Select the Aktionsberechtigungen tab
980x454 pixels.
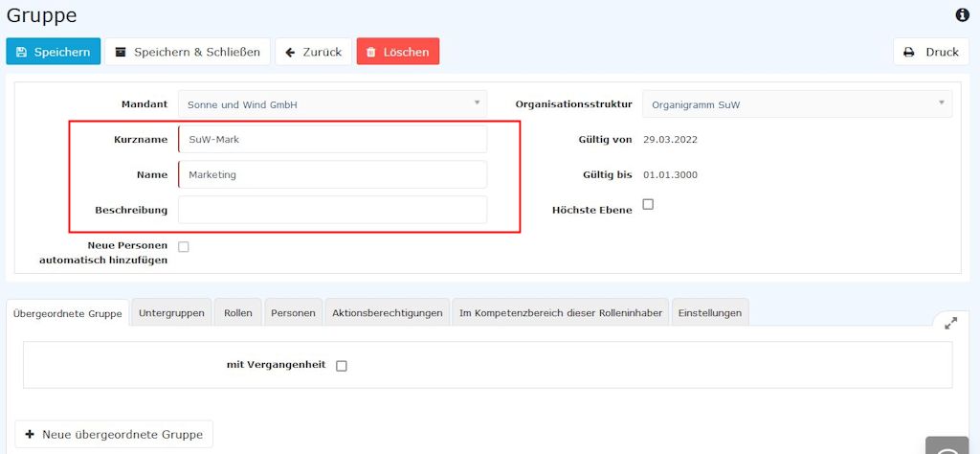pos(388,313)
